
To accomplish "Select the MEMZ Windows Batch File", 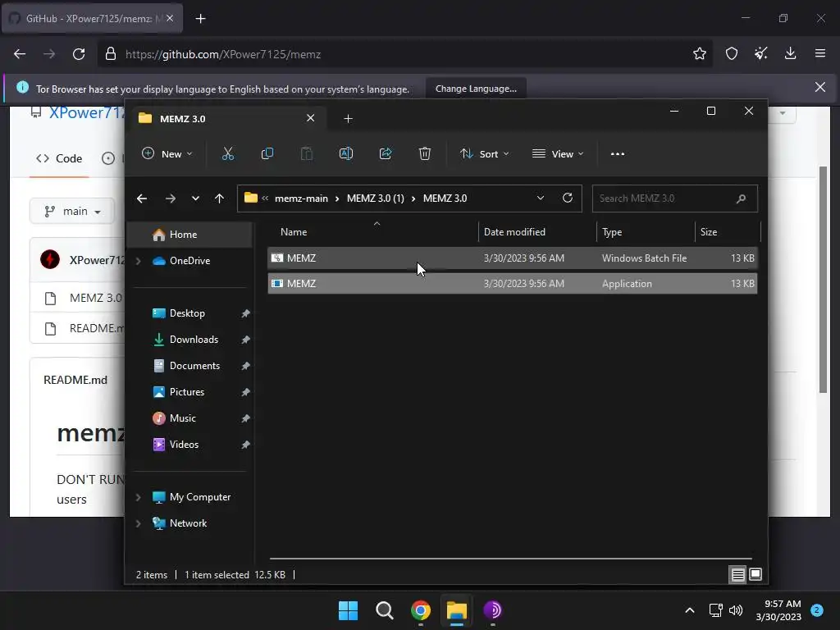I will coord(512,258).
